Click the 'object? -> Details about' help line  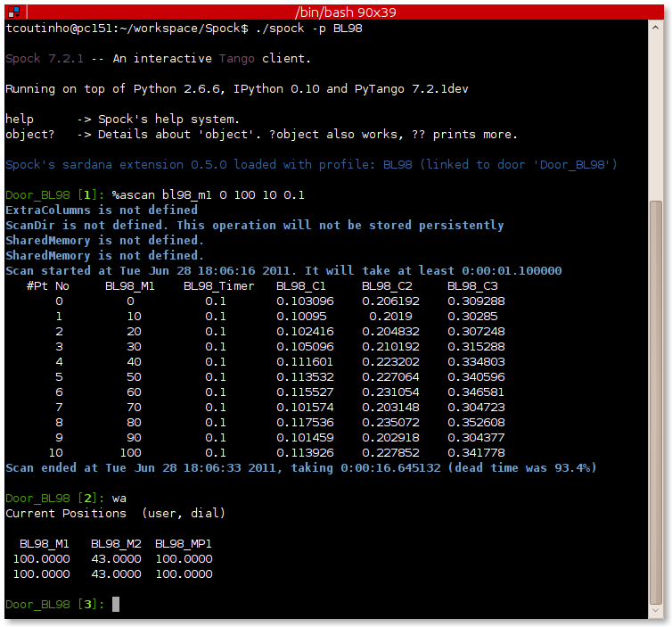click(x=261, y=135)
